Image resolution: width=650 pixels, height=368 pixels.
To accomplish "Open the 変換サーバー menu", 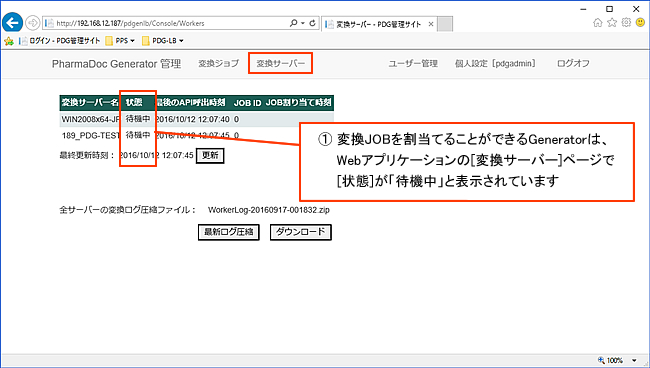I will (x=281, y=63).
